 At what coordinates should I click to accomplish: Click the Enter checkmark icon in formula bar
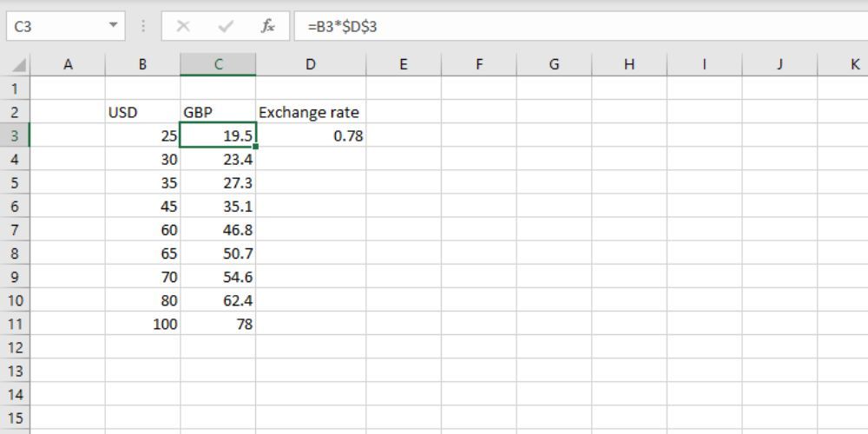[x=226, y=27]
